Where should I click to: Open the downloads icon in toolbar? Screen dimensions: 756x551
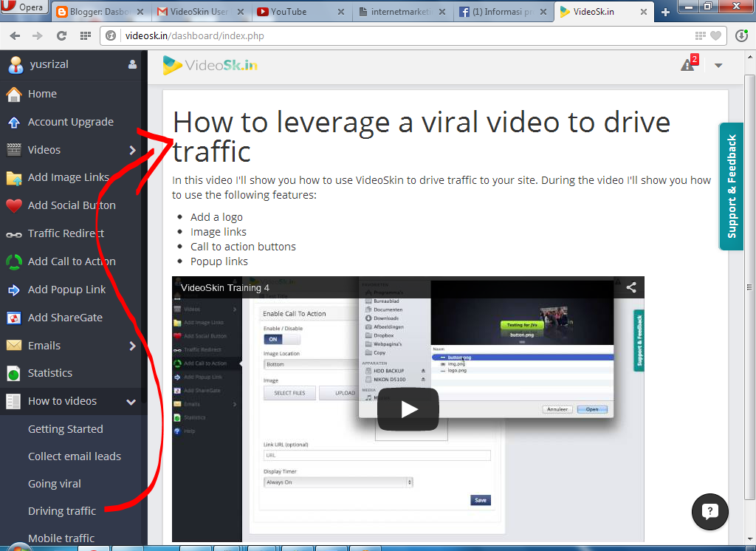741,35
